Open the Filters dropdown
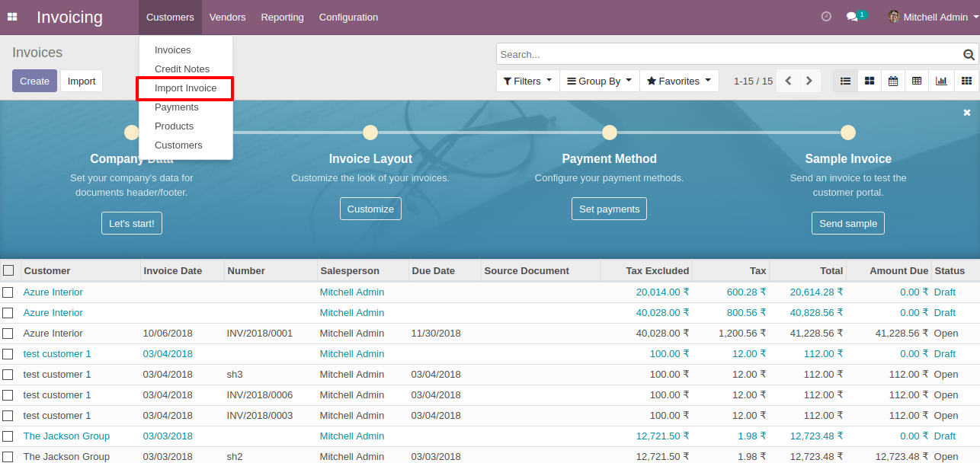Image resolution: width=980 pixels, height=463 pixels. (x=527, y=81)
